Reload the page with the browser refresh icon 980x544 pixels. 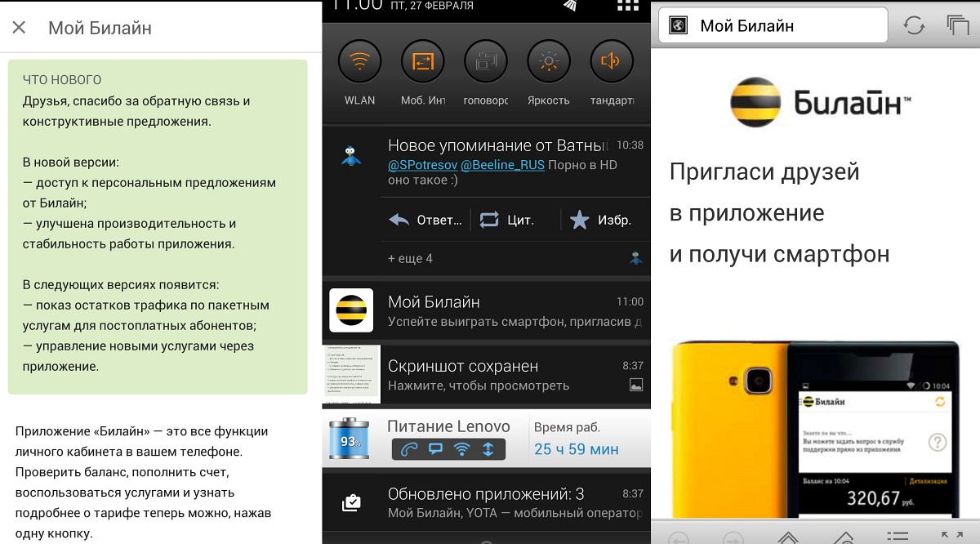click(x=914, y=25)
